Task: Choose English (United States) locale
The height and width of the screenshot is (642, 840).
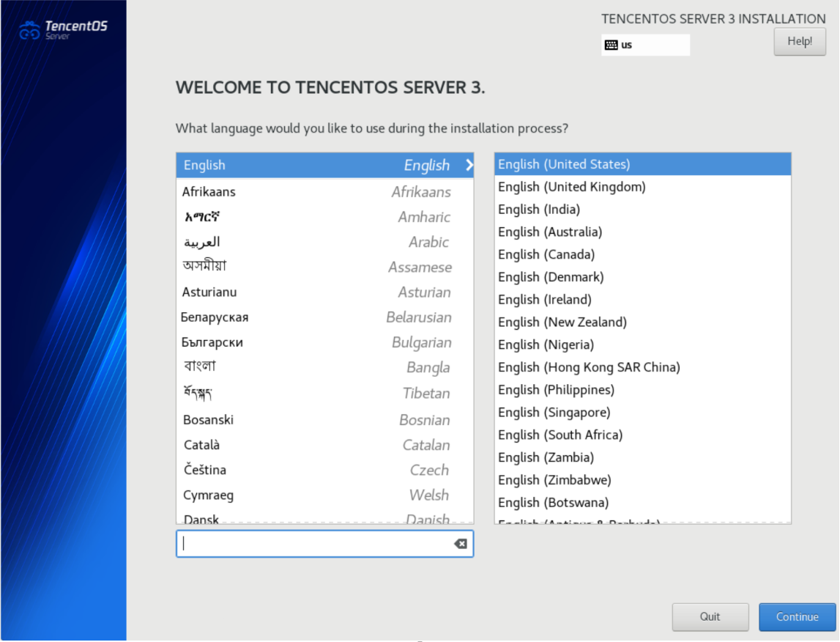Action: point(642,164)
